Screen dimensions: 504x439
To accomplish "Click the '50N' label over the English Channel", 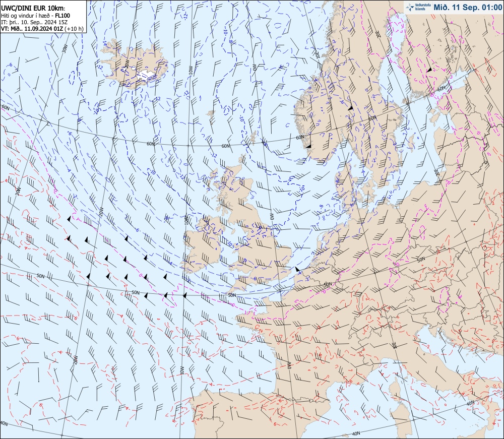I will pos(232,295).
